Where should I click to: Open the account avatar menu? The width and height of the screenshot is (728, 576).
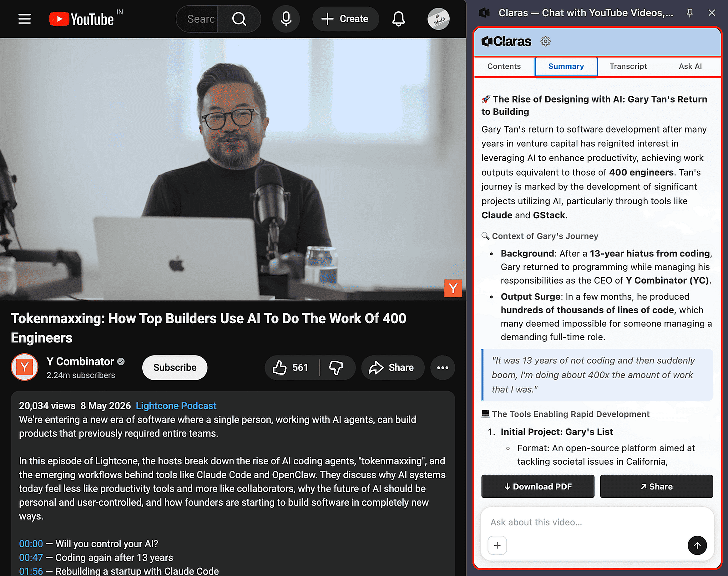coord(439,19)
